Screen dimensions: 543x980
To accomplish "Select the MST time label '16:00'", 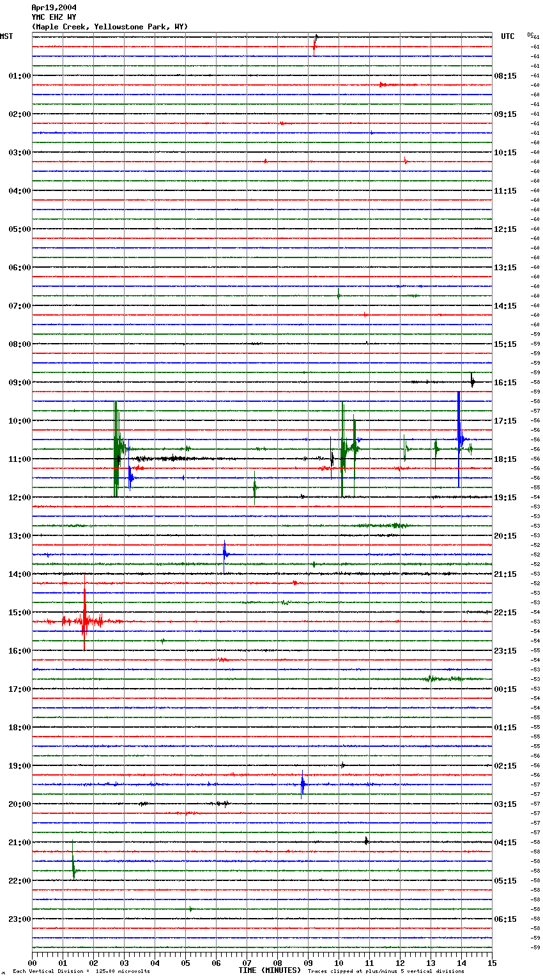I will point(20,651).
